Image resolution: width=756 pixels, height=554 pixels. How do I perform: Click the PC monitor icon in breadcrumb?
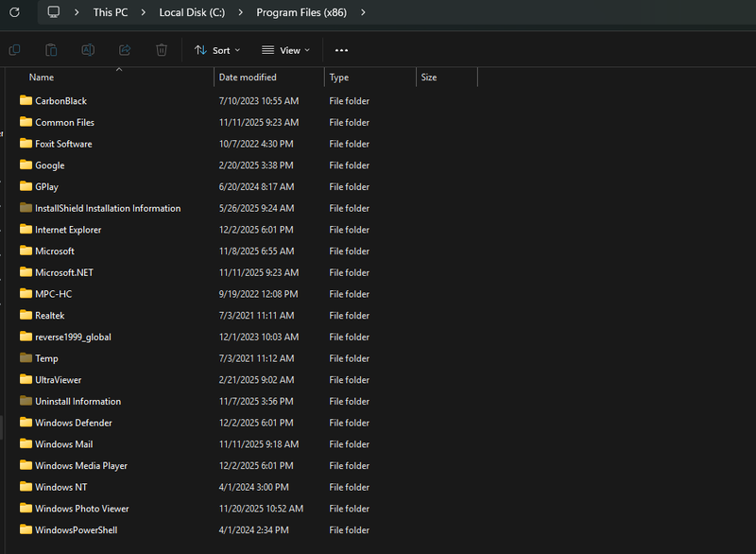point(54,12)
